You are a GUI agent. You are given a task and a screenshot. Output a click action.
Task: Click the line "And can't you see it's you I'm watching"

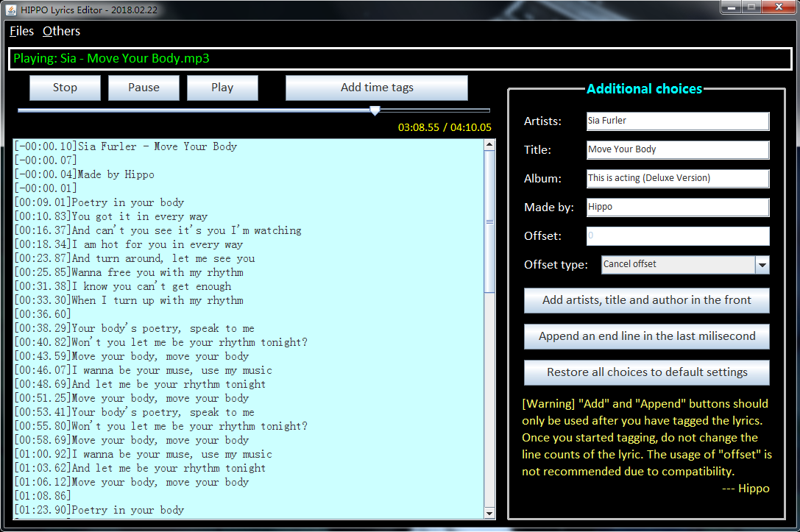(x=157, y=230)
